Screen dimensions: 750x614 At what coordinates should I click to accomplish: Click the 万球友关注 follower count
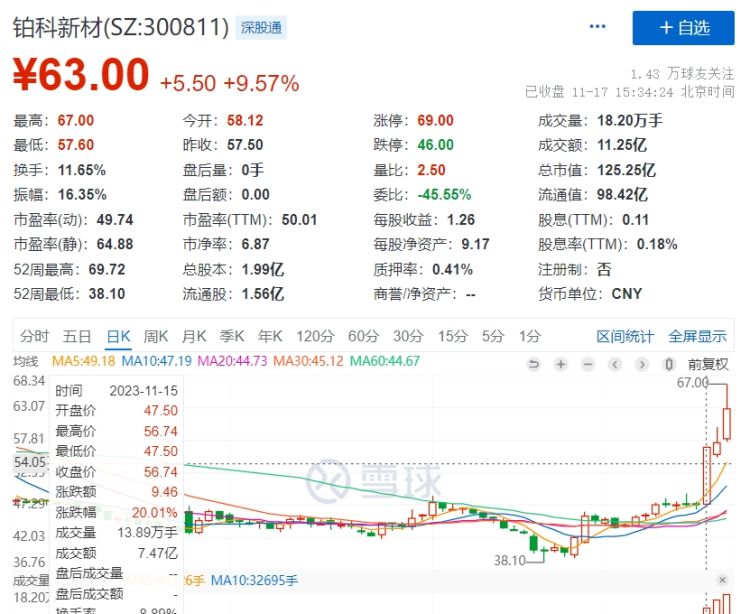(x=682, y=74)
